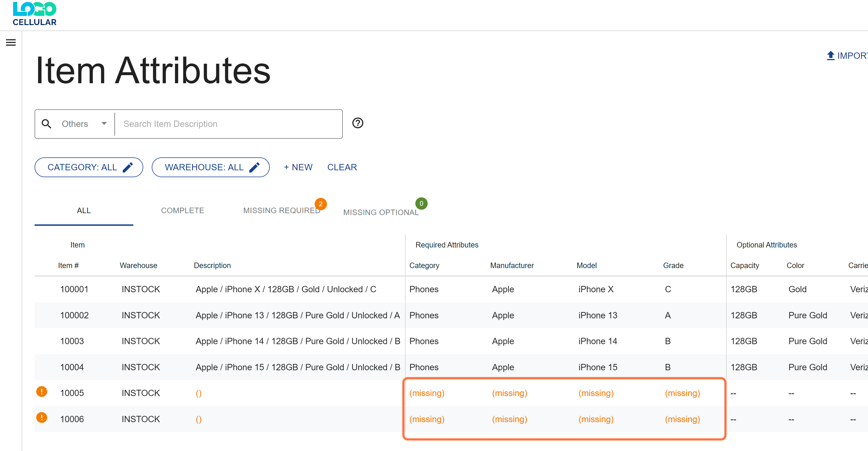
Task: Click missing Category for item 10005
Action: pyautogui.click(x=426, y=393)
